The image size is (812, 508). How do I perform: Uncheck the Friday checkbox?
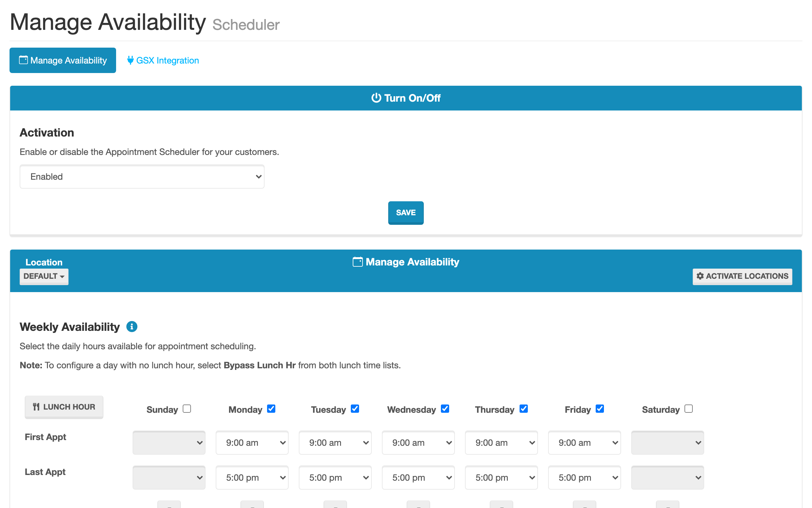599,409
